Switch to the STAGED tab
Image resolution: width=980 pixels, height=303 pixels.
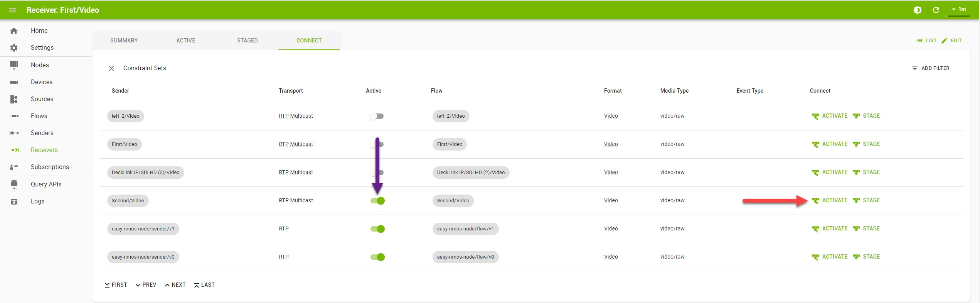pos(248,41)
